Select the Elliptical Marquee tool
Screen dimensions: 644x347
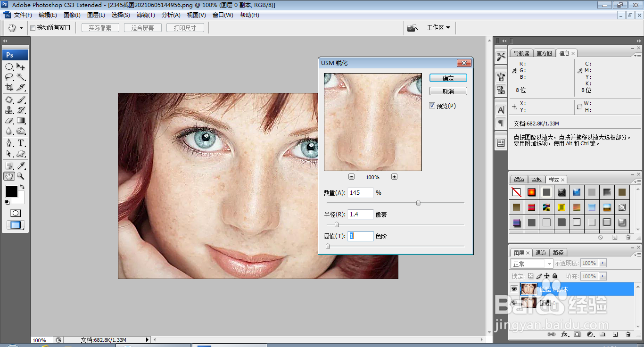pyautogui.click(x=9, y=66)
